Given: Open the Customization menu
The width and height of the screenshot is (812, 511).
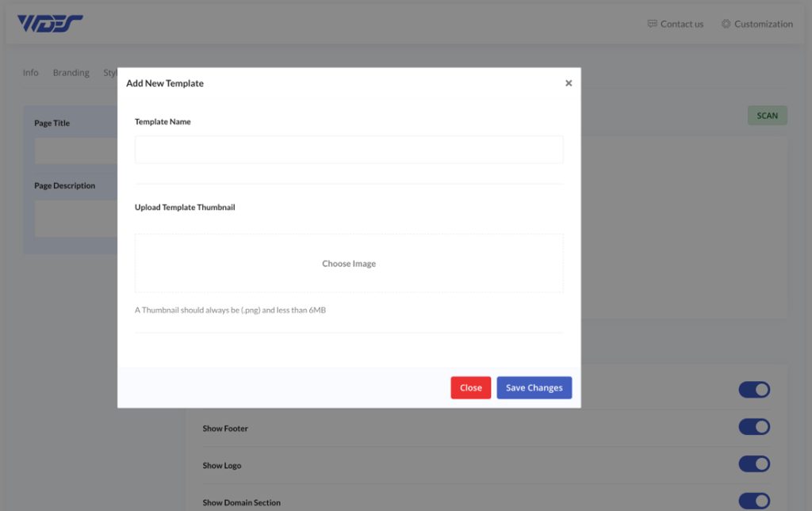Looking at the screenshot, I should [x=764, y=24].
